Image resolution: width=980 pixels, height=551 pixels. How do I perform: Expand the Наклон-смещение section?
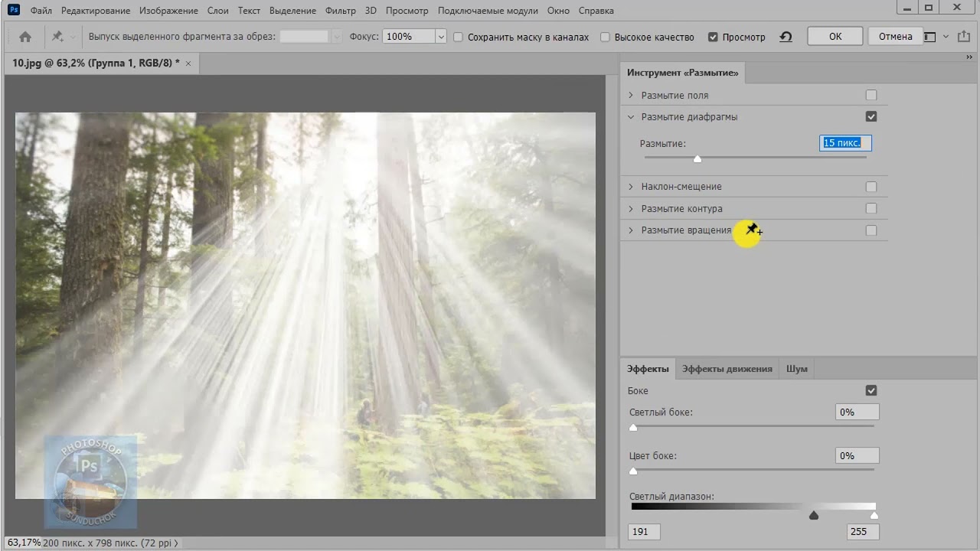[631, 187]
